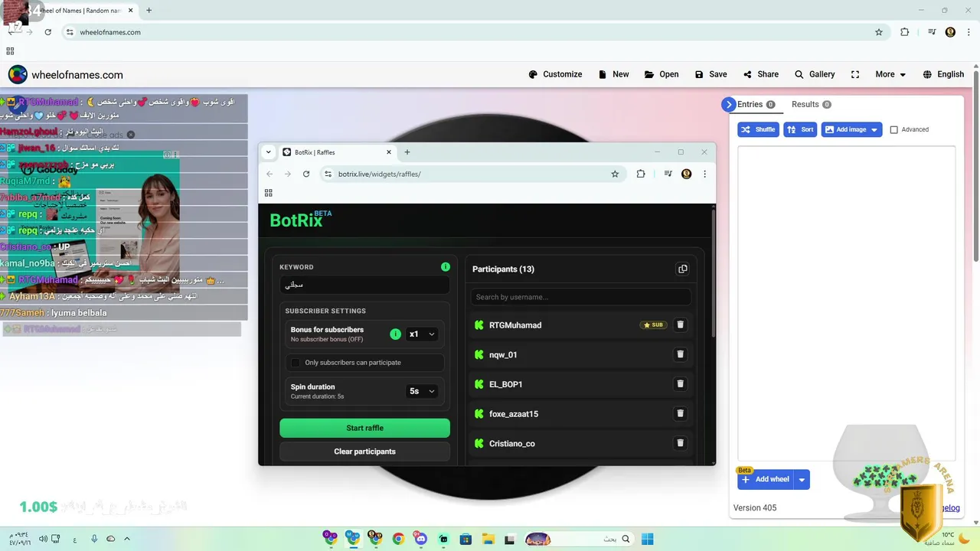Delete participant RTGMuhamad
Screen dimensions: 980x551
pyautogui.click(x=680, y=325)
